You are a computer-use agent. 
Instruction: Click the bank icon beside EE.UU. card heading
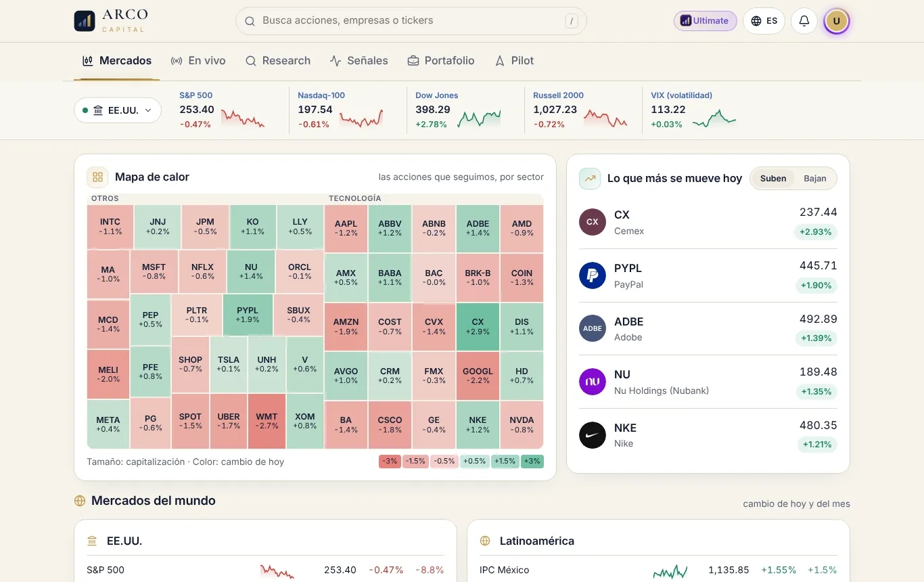click(x=92, y=541)
